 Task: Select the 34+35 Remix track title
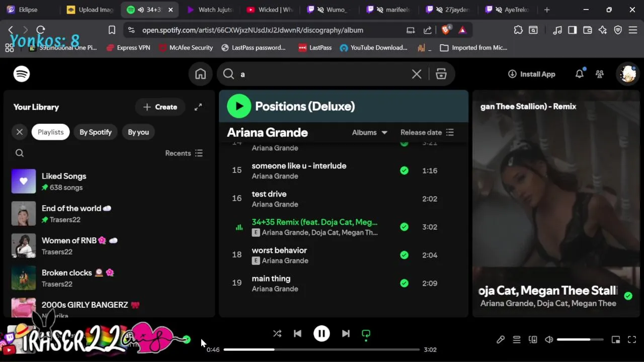[x=314, y=222]
